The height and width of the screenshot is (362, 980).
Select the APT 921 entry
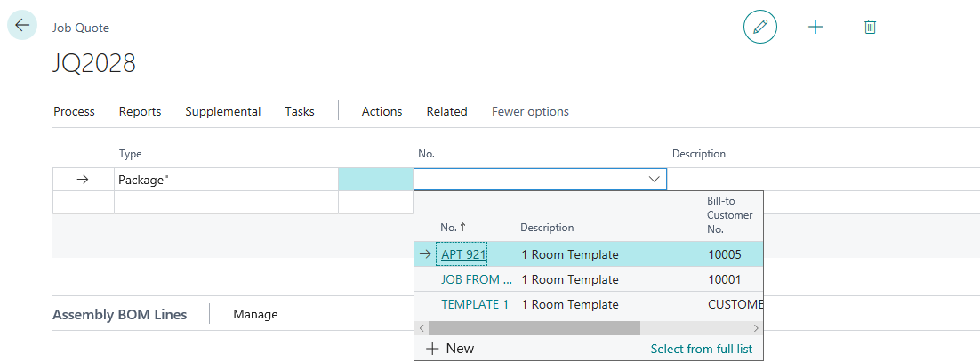[463, 254]
